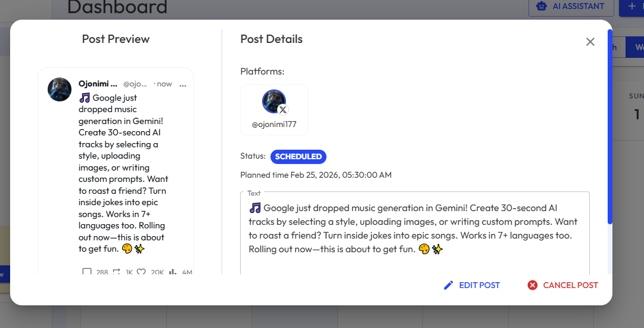
Task: Click the pencil icon of Edit Post
Action: (449, 285)
